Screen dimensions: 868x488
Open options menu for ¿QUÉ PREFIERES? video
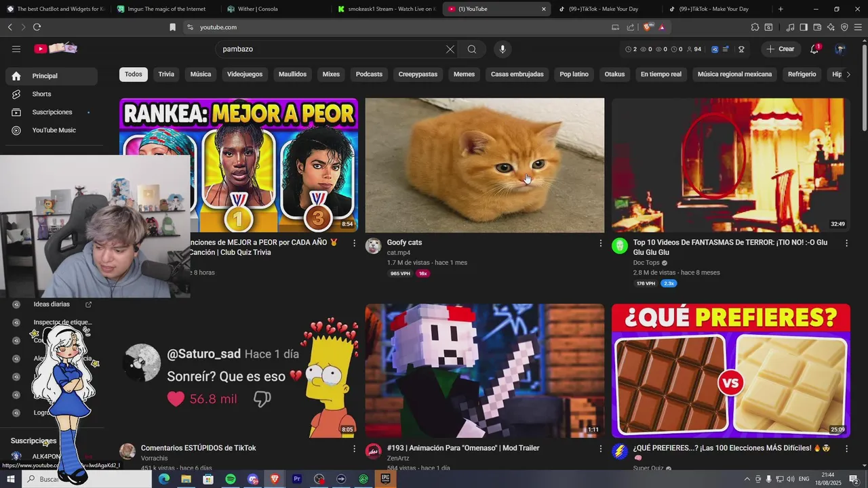tap(846, 449)
